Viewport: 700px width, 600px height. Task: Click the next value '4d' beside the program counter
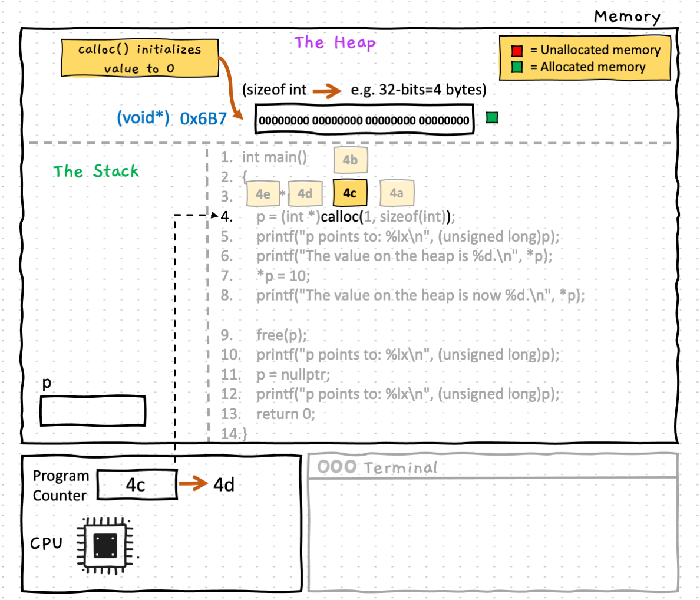[x=224, y=484]
